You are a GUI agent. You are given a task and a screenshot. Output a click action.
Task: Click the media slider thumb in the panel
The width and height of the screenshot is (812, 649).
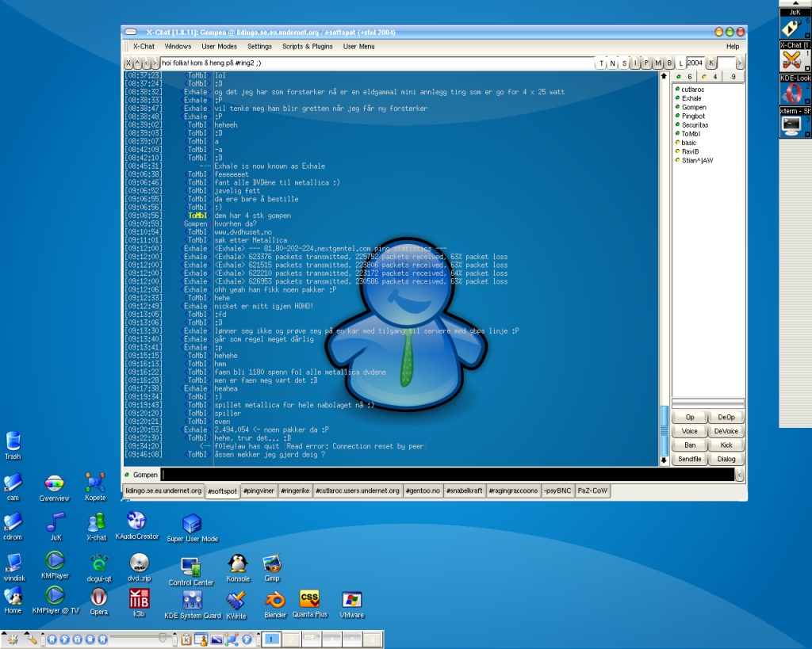(163, 638)
